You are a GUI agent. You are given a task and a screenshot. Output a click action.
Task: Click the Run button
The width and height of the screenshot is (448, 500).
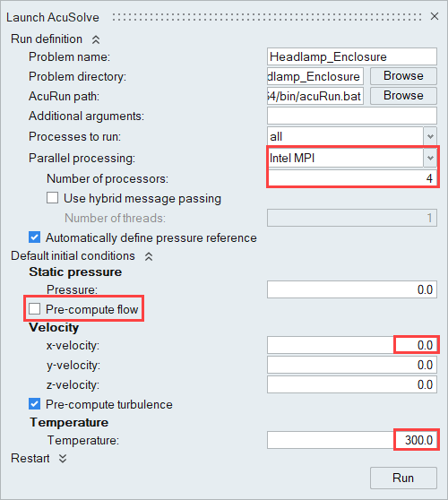403,478
